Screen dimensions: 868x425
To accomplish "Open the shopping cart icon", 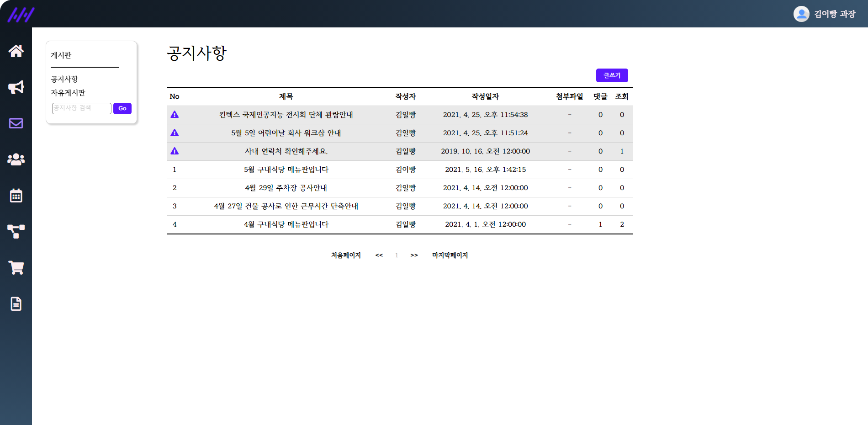I will [x=16, y=268].
